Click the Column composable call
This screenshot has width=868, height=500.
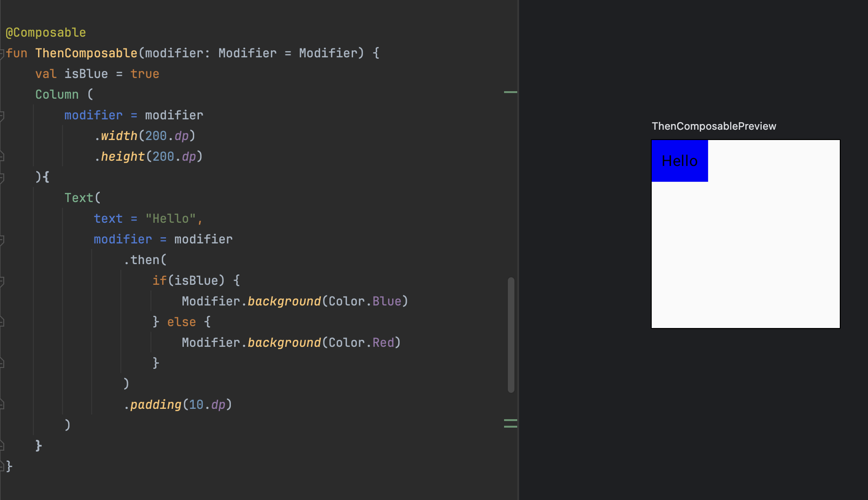[x=57, y=94]
